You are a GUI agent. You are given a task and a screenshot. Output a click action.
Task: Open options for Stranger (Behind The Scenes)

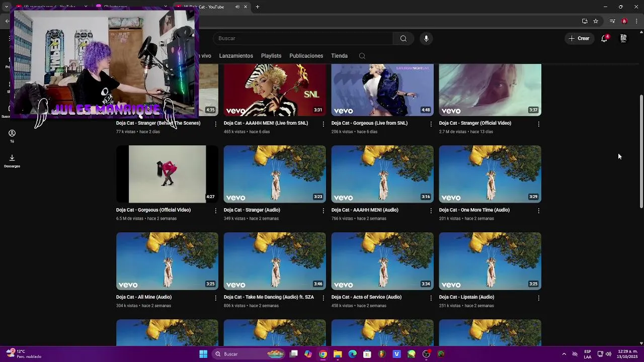click(x=216, y=124)
